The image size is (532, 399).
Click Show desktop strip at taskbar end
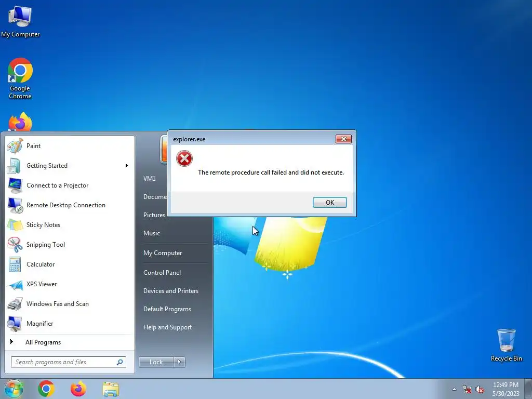[528, 389]
